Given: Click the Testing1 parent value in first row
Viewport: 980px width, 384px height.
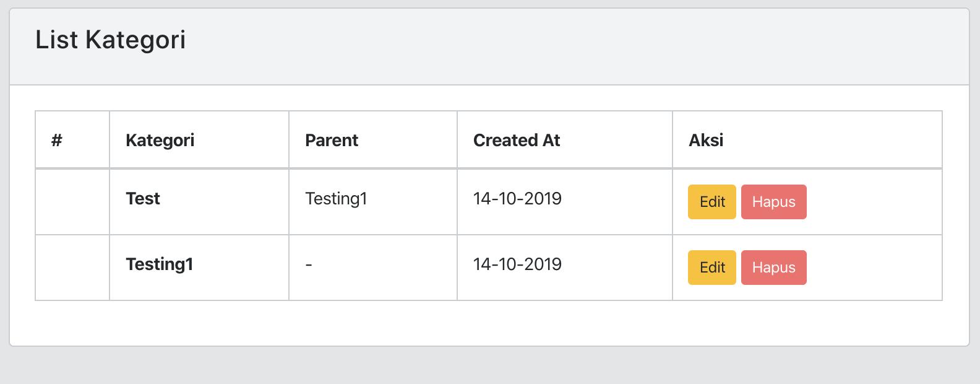Looking at the screenshot, I should [336, 198].
